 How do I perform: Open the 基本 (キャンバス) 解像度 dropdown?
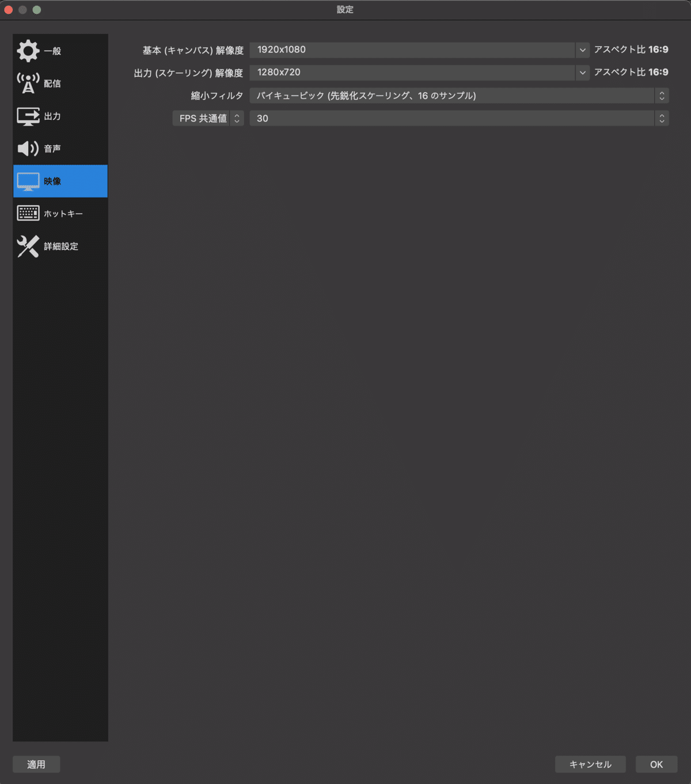point(582,50)
